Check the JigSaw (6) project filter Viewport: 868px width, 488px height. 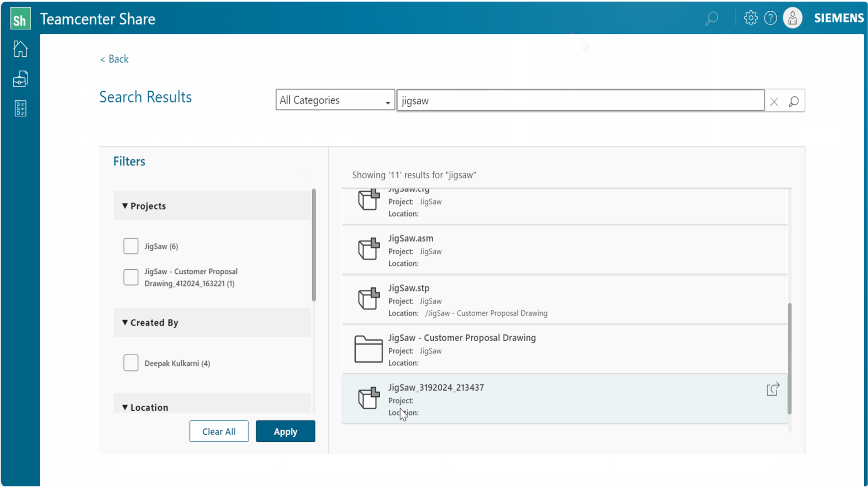pos(131,246)
